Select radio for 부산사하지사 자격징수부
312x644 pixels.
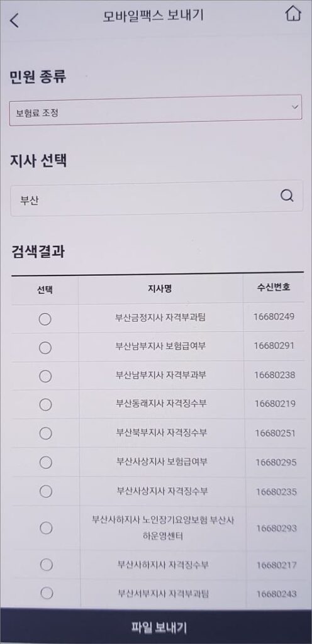pos(47,565)
